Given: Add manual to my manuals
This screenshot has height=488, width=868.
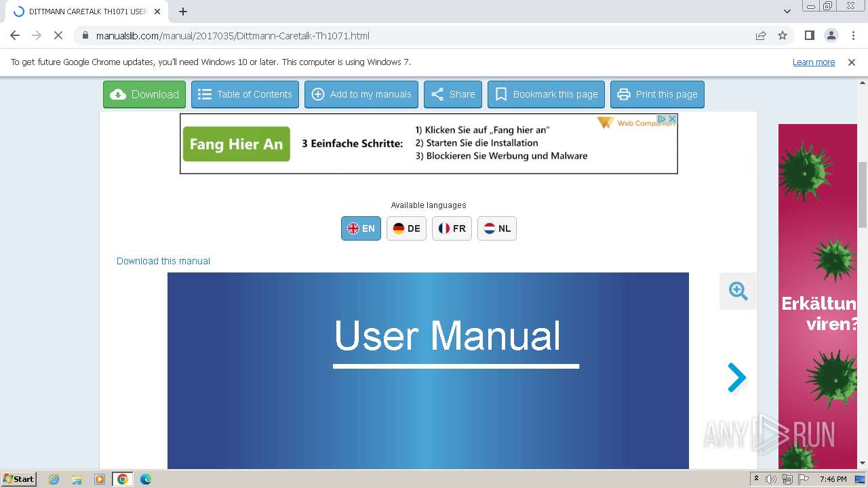Looking at the screenshot, I should click(x=361, y=94).
